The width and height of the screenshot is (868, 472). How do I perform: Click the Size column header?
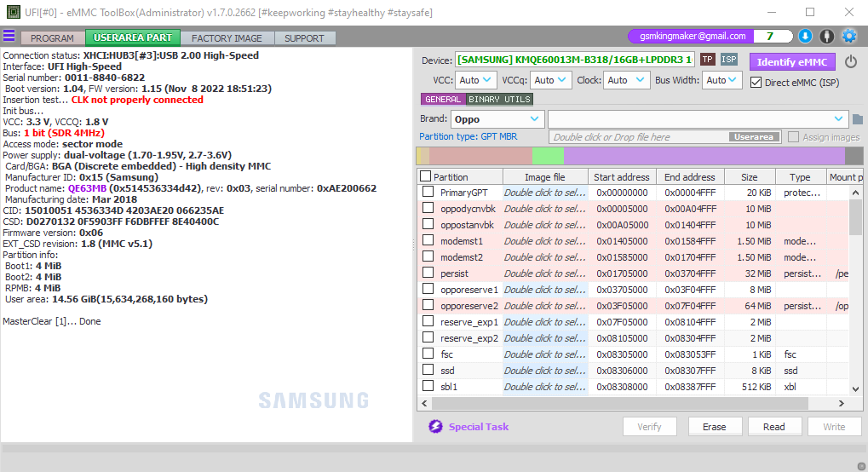click(750, 176)
